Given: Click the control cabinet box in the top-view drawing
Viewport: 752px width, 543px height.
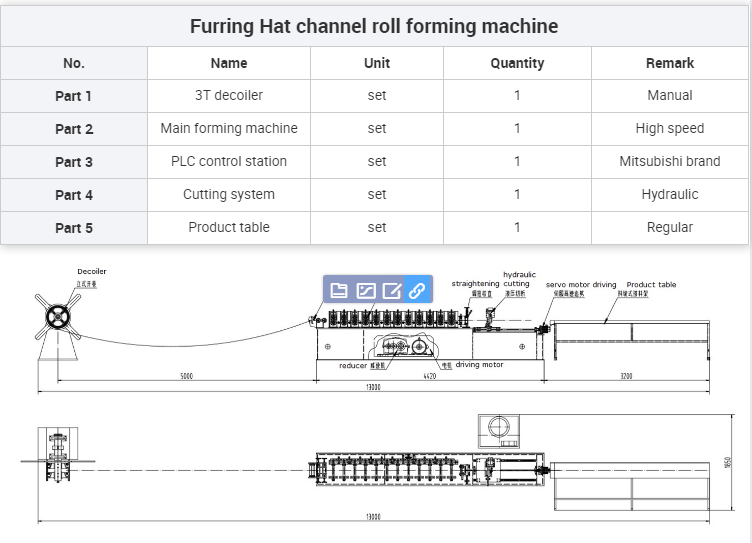Looking at the screenshot, I should pyautogui.click(x=499, y=431).
